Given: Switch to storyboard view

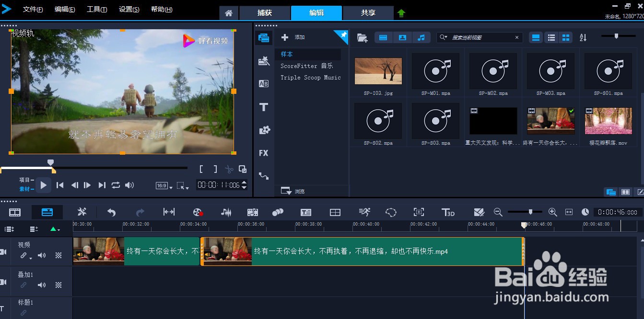Looking at the screenshot, I should pos(15,212).
